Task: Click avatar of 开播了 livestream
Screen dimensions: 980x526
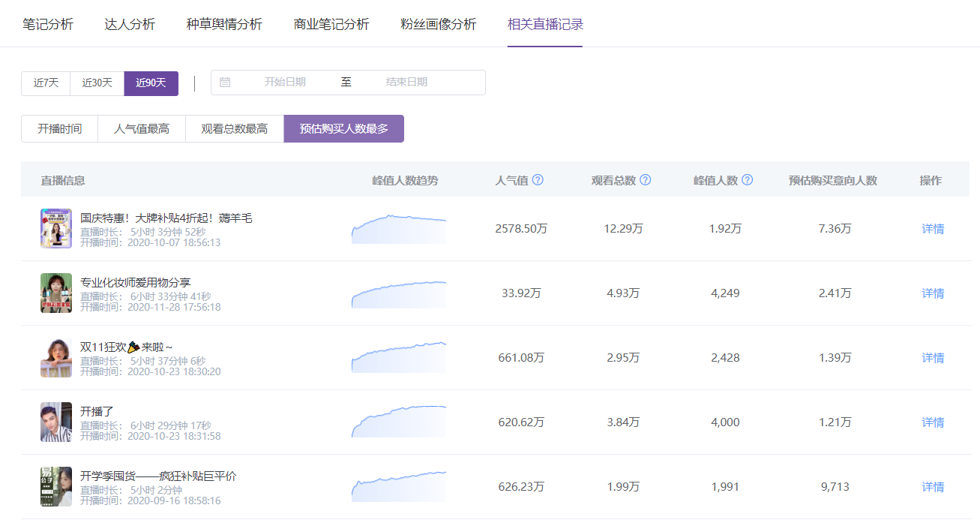Action: point(56,422)
